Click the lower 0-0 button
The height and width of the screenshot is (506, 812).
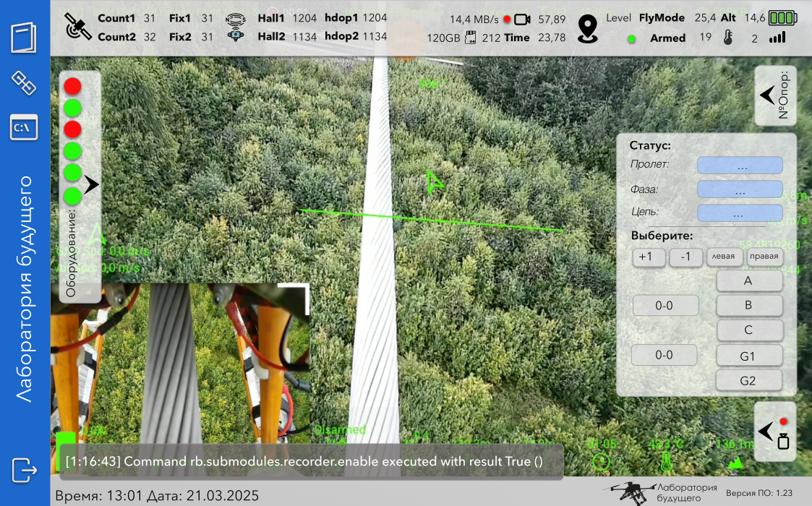[x=664, y=356]
